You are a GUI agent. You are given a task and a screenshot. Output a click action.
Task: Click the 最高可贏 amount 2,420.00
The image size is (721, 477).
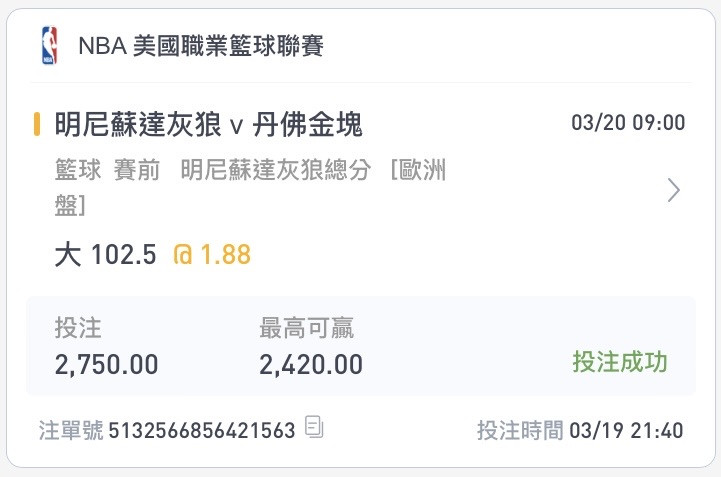click(311, 365)
